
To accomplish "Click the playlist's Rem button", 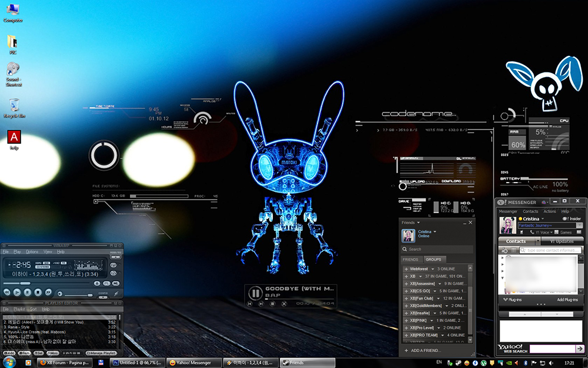I will (x=24, y=353).
